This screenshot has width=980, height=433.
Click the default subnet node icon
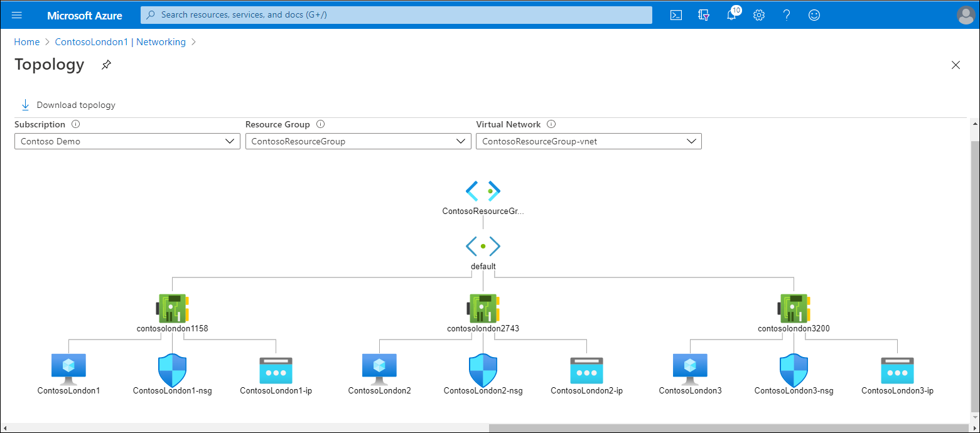[483, 246]
